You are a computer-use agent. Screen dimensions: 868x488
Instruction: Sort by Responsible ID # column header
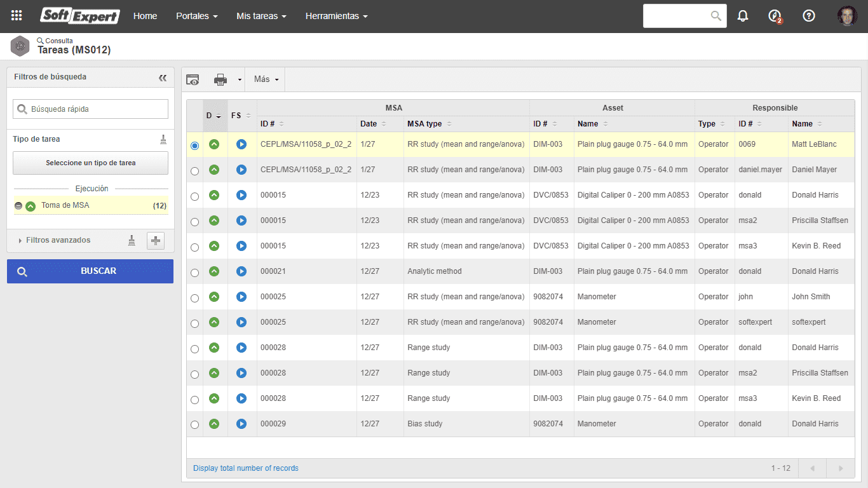coord(750,124)
